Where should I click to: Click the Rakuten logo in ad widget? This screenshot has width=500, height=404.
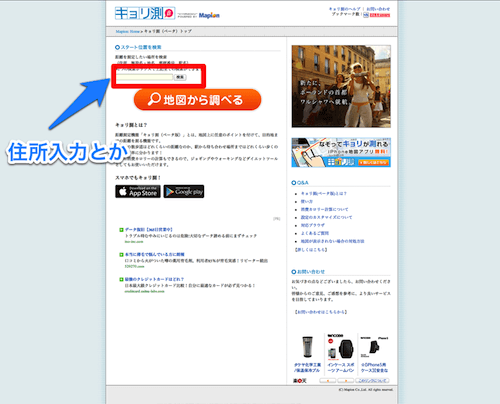pos(299,380)
